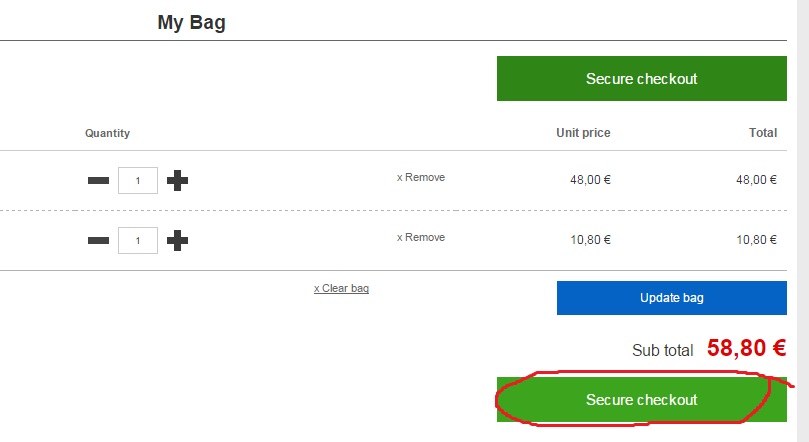Increase quantity of the 10,80 € item
Image resolution: width=809 pixels, height=442 pixels.
click(x=177, y=240)
